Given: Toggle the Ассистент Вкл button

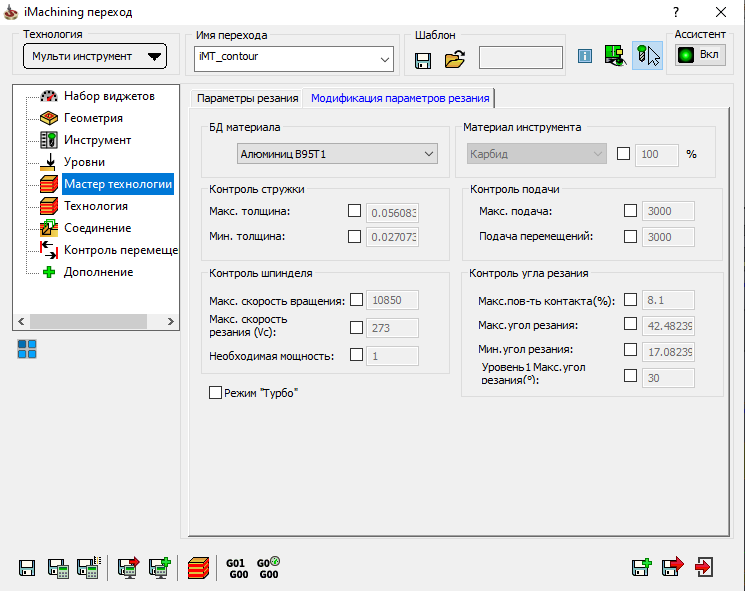Looking at the screenshot, I should pyautogui.click(x=700, y=55).
